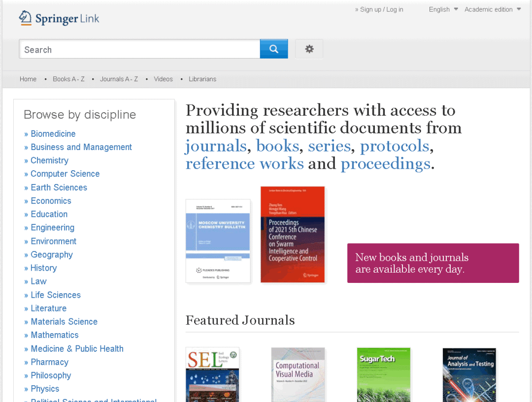Click the New books and journals banner
This screenshot has width=532, height=402.
coord(433,263)
